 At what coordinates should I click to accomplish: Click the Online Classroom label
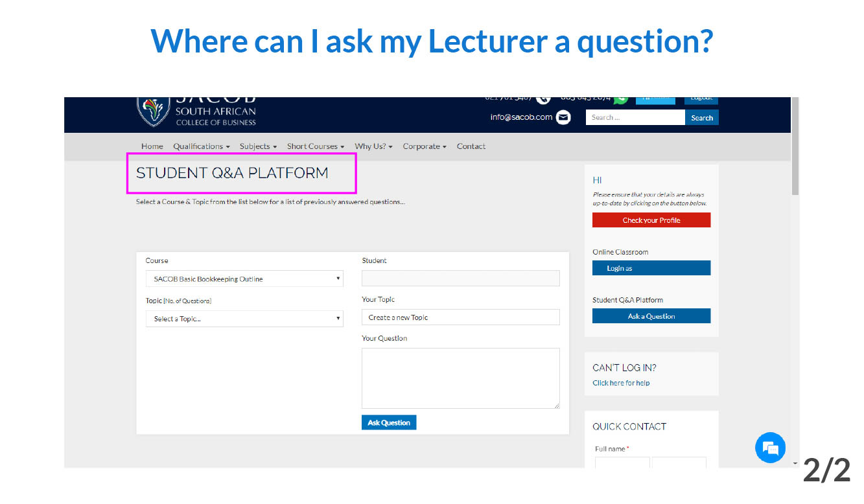[x=620, y=252]
